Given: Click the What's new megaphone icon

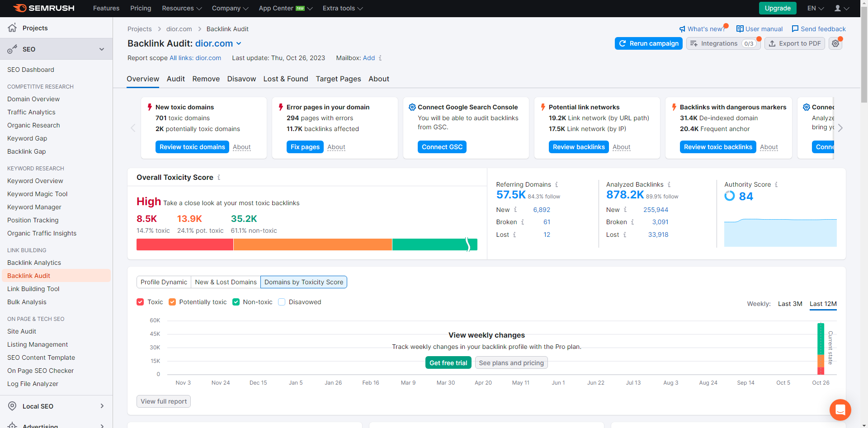Looking at the screenshot, I should (682, 29).
